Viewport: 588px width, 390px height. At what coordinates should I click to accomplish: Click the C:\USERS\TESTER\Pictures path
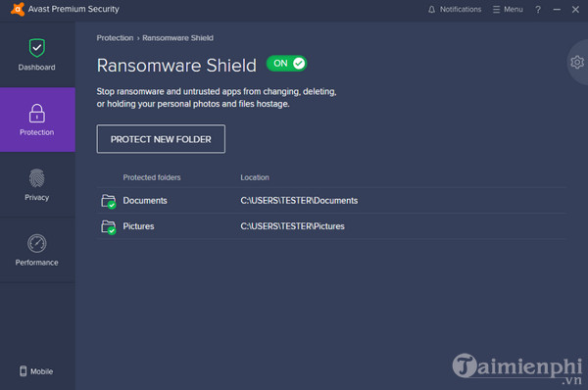(x=292, y=226)
